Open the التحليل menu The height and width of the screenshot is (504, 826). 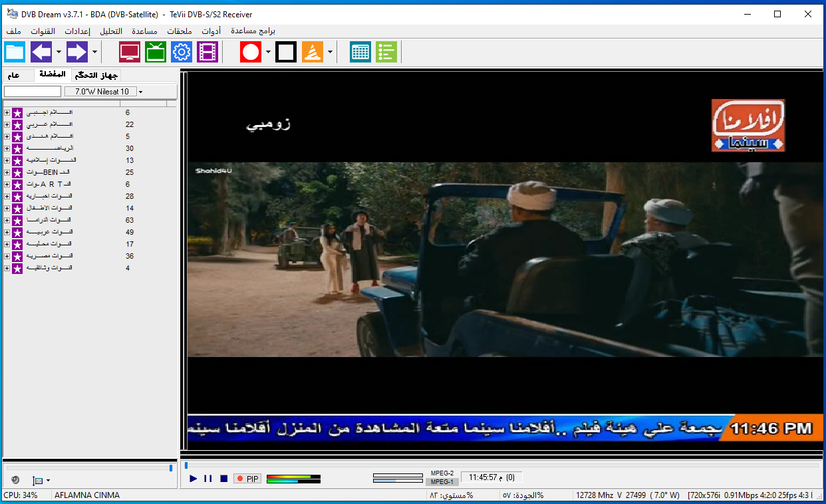[111, 31]
